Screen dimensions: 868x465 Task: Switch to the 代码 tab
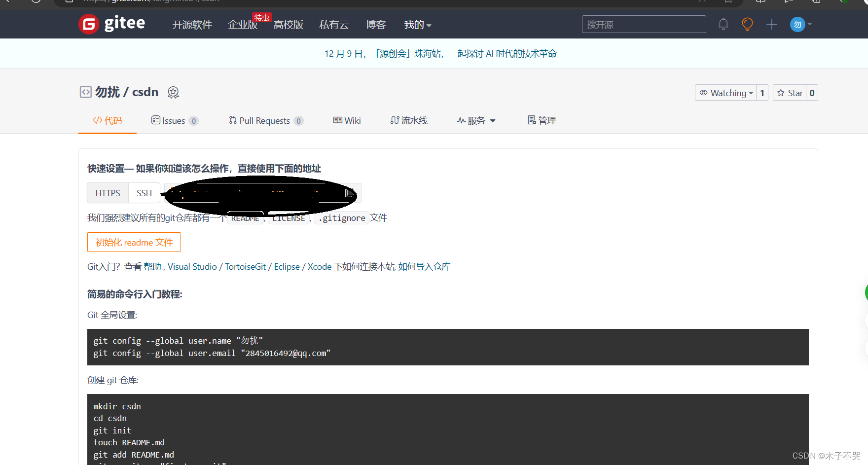click(108, 120)
